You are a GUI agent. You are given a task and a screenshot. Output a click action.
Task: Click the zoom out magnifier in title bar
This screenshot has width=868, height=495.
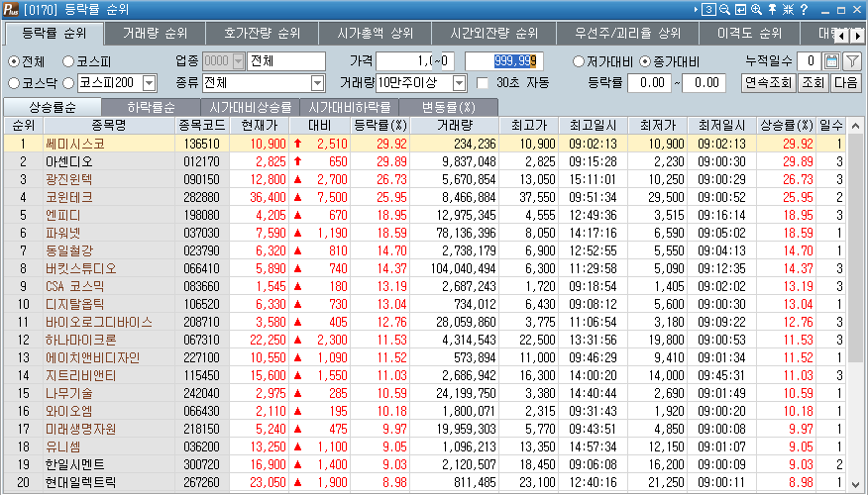pos(724,9)
